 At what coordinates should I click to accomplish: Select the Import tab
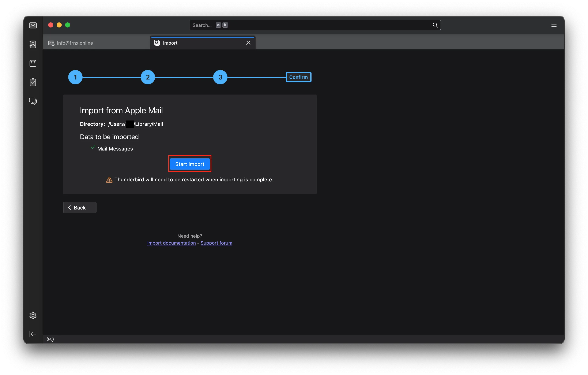point(203,43)
